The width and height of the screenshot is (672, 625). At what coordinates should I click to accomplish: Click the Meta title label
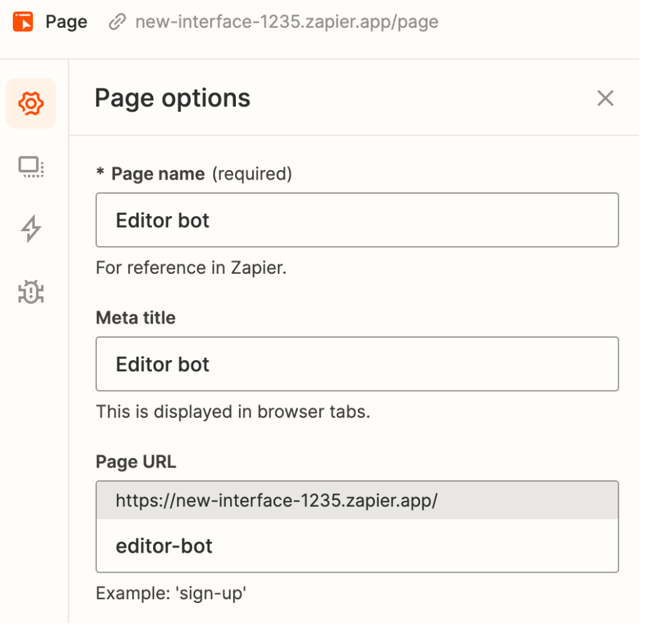click(136, 318)
